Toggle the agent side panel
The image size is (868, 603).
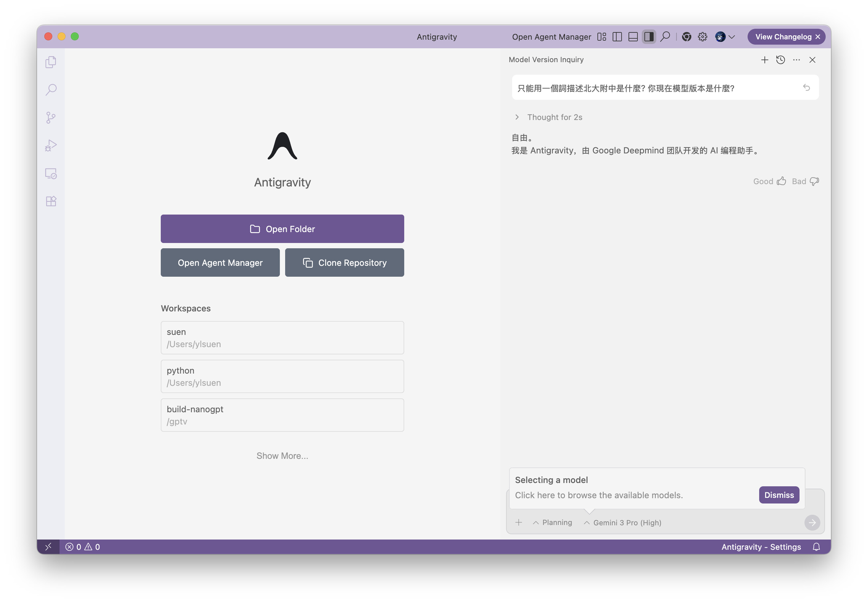click(649, 37)
